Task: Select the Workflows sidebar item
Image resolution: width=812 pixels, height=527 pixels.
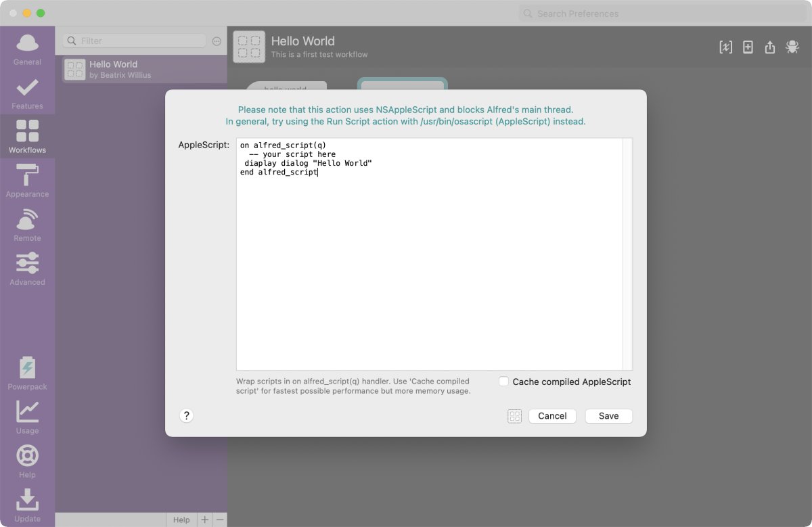Action: (27, 137)
